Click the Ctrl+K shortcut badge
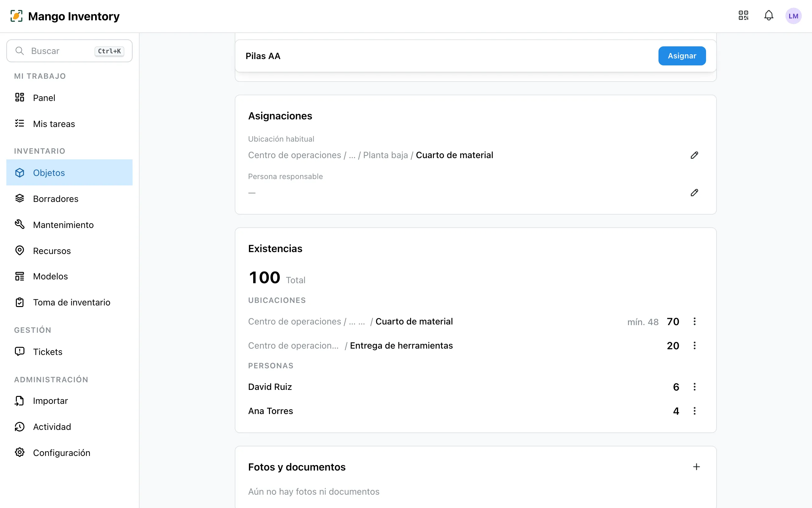This screenshot has width=812, height=508. (x=109, y=51)
